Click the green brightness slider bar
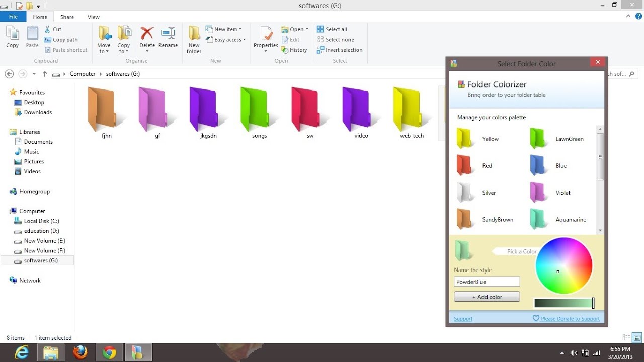 (x=564, y=303)
